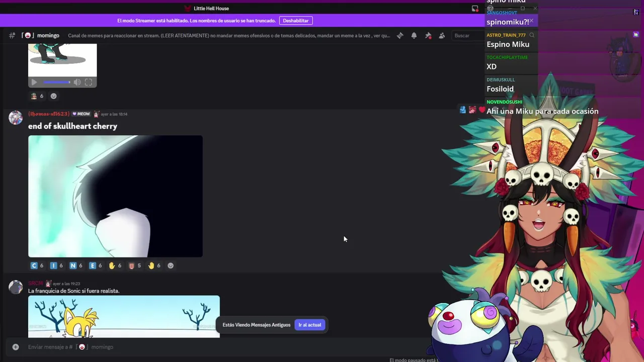Open the Sonic franchise image thumbnail
Viewport: 644px width, 362px height.
coord(124,316)
